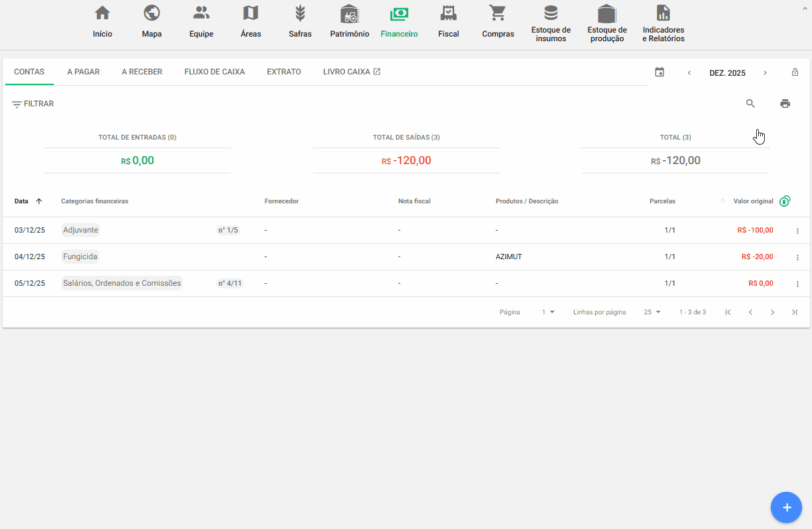Screen dimensions: 812x529
Task: Open the FILTRAR filter button
Action: coord(33,104)
